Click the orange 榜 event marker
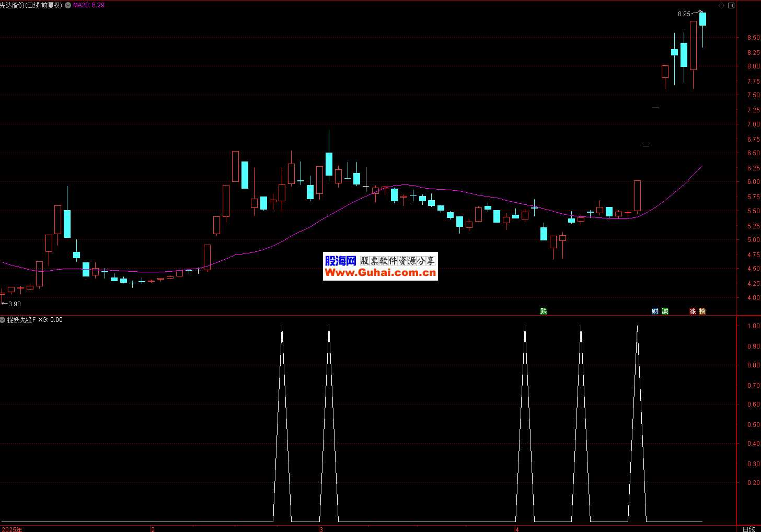Image resolution: width=761 pixels, height=532 pixels. (702, 311)
